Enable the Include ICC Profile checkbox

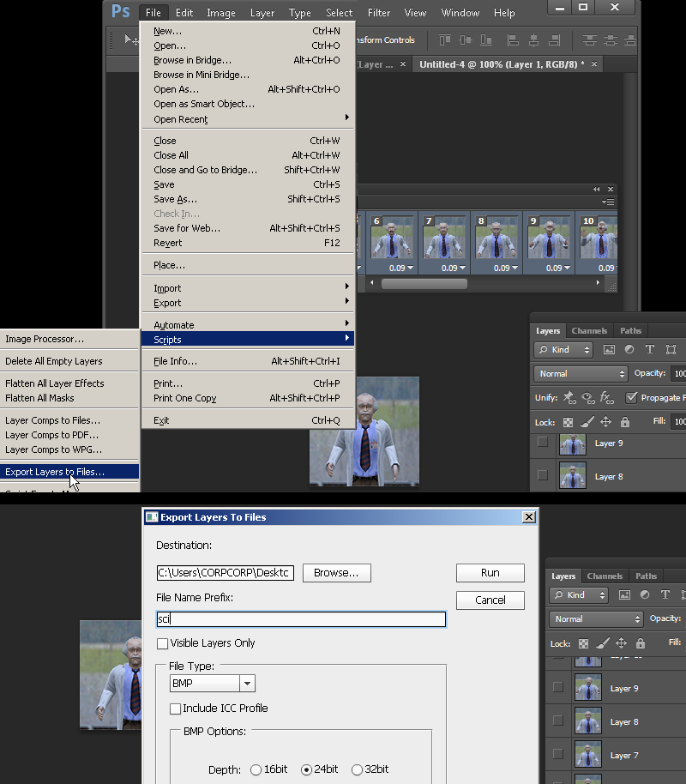(x=175, y=709)
